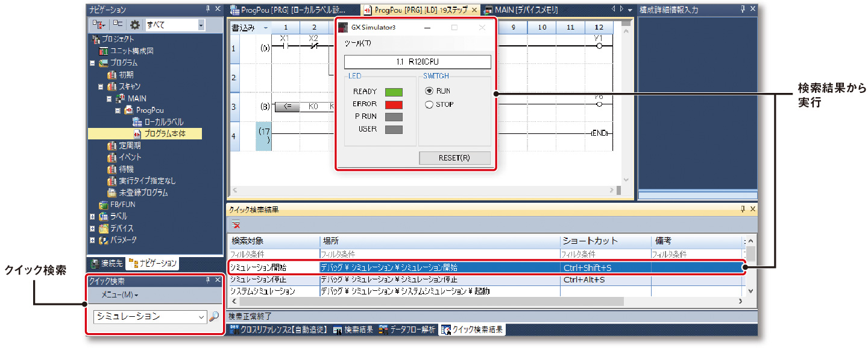Expand the パラメータ tree node
The height and width of the screenshot is (350, 868).
pyautogui.click(x=92, y=240)
